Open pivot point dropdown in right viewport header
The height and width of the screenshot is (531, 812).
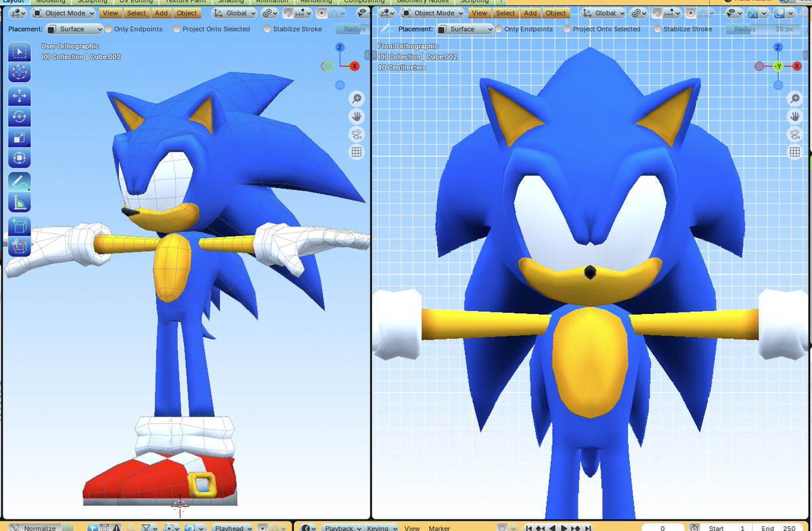(639, 13)
